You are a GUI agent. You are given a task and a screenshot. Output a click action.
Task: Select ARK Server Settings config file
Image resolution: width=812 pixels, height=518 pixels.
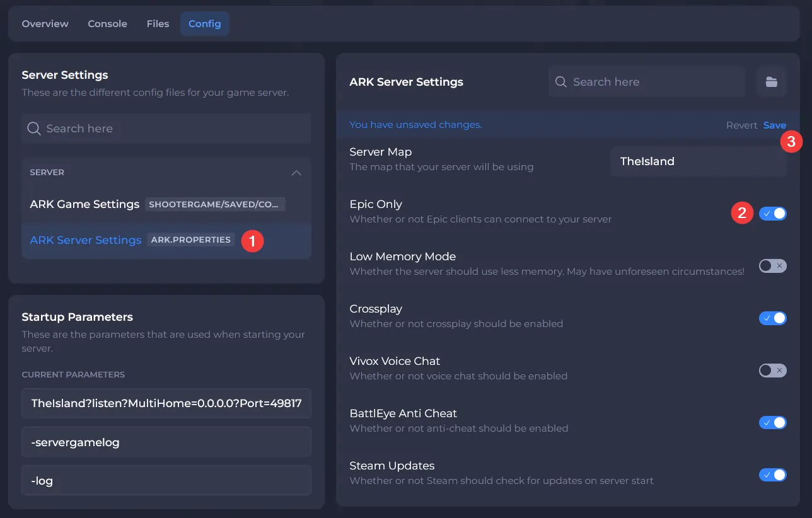166,240
